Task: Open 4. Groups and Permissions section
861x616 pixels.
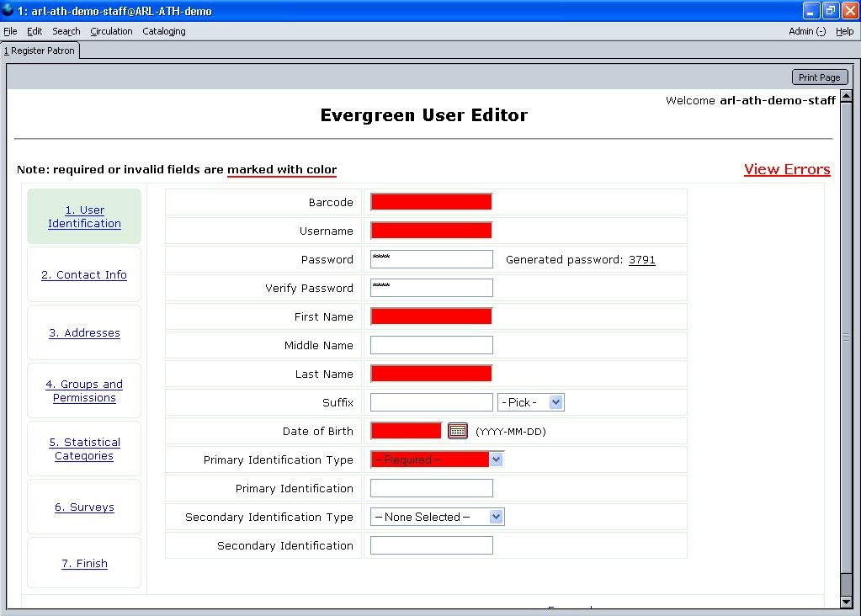Action: coord(84,391)
